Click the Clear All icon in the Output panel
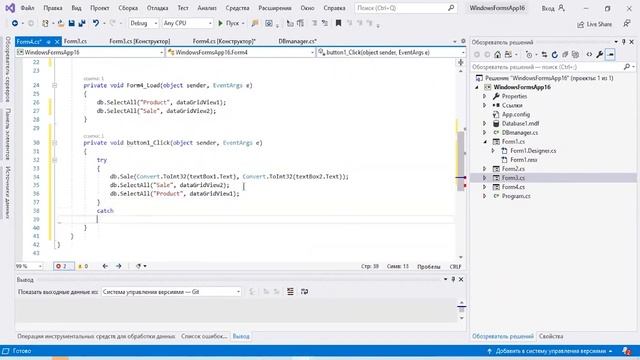This screenshot has height=360, width=640. click(290, 291)
